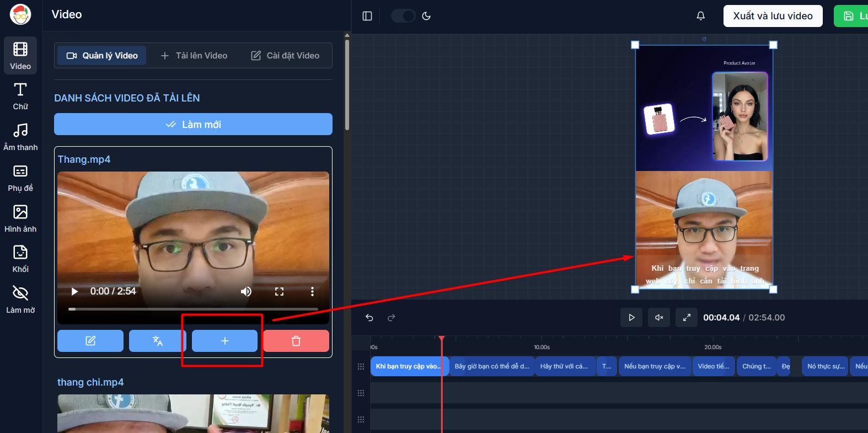Click Xuất và lưu video button
This screenshot has height=433, width=868.
[773, 16]
